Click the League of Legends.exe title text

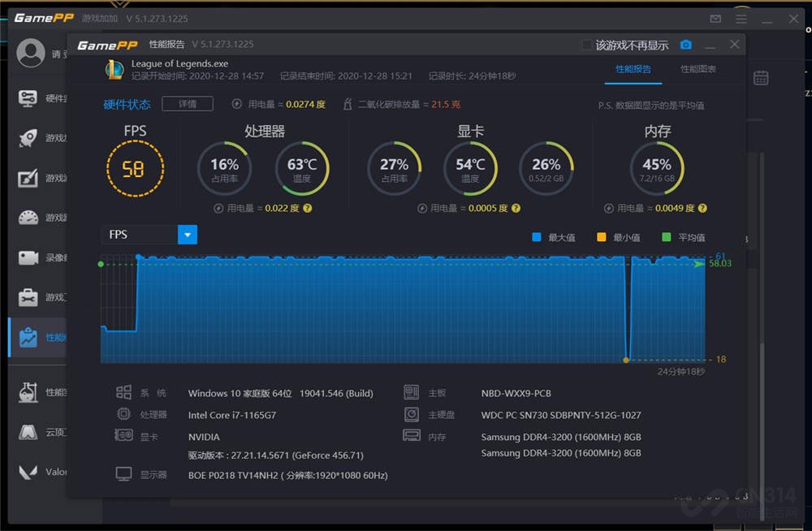click(179, 63)
